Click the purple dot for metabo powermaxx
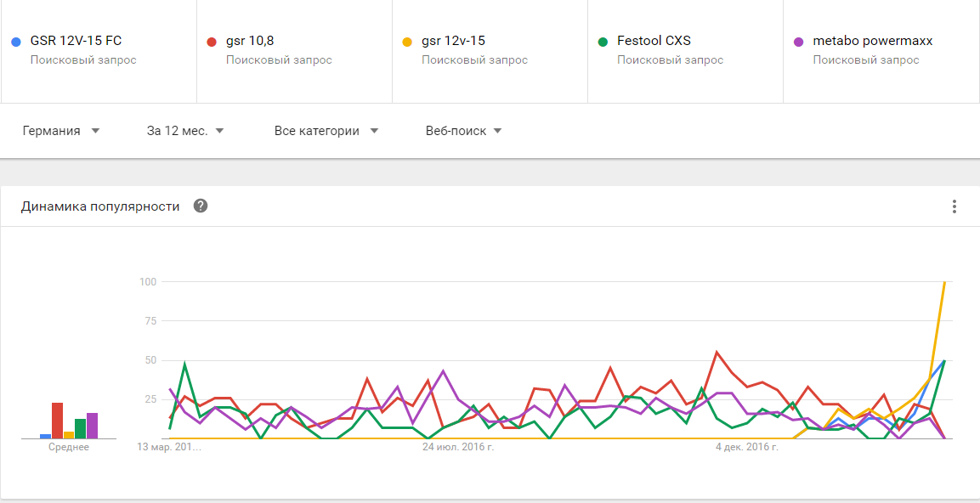The height and width of the screenshot is (503, 980). tap(799, 42)
